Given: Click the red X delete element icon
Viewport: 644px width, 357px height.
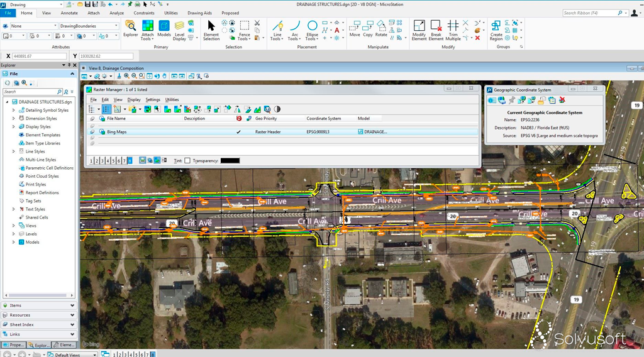Looking at the screenshot, I should (x=477, y=38).
